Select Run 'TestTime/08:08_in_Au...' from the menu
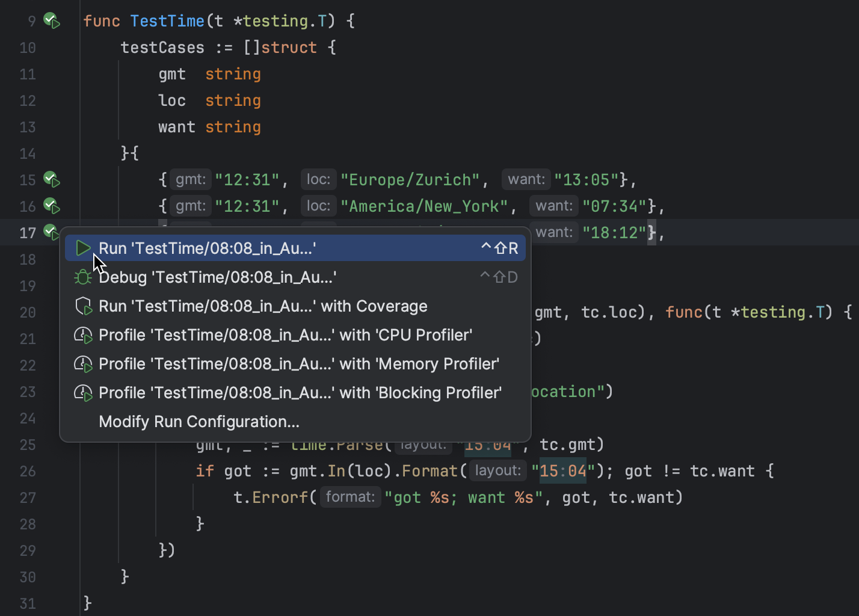859x616 pixels. (x=208, y=247)
